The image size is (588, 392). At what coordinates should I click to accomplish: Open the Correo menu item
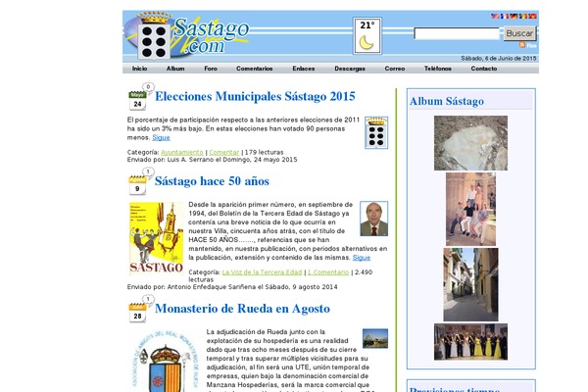click(x=395, y=69)
